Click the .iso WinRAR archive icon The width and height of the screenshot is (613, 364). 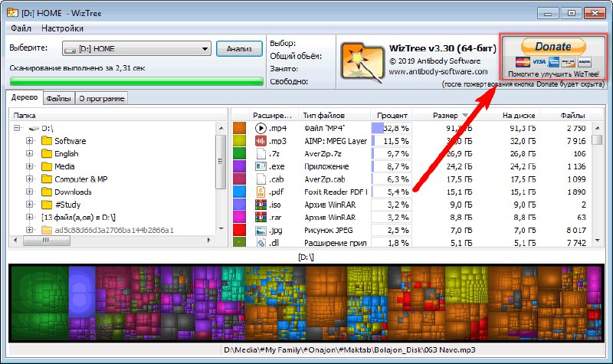[x=261, y=205]
